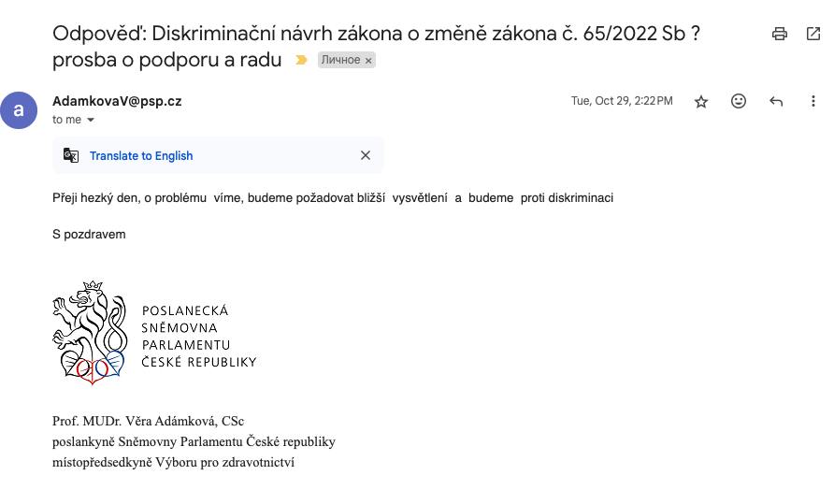The width and height of the screenshot is (834, 504).
Task: Click the email subject heading text
Action: coord(376,47)
